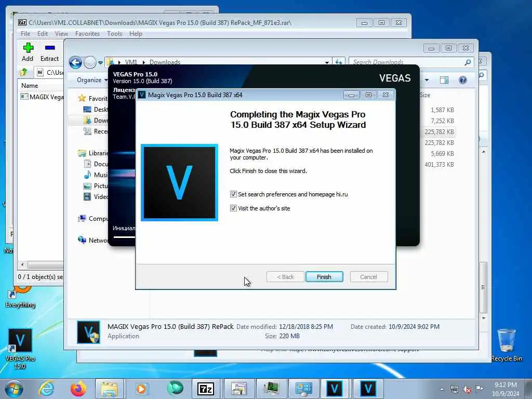Show hidden tray icons arrow
This screenshot has width=532, height=399.
442,390
